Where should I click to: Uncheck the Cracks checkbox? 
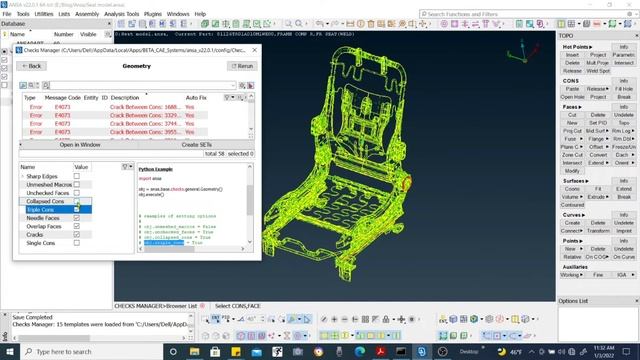pos(76,235)
